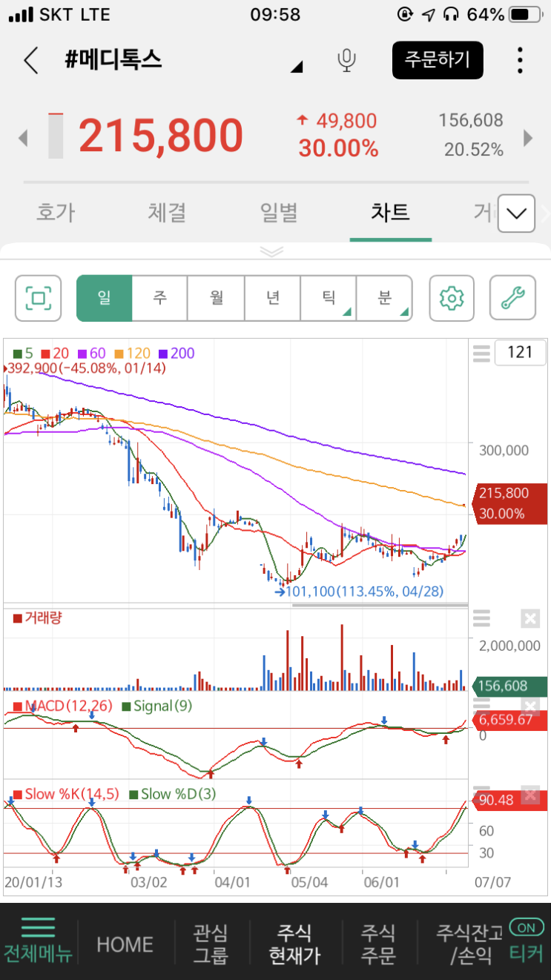The image size is (551, 980).
Task: Tap the chart horizontal scrollbar
Action: [380, 606]
